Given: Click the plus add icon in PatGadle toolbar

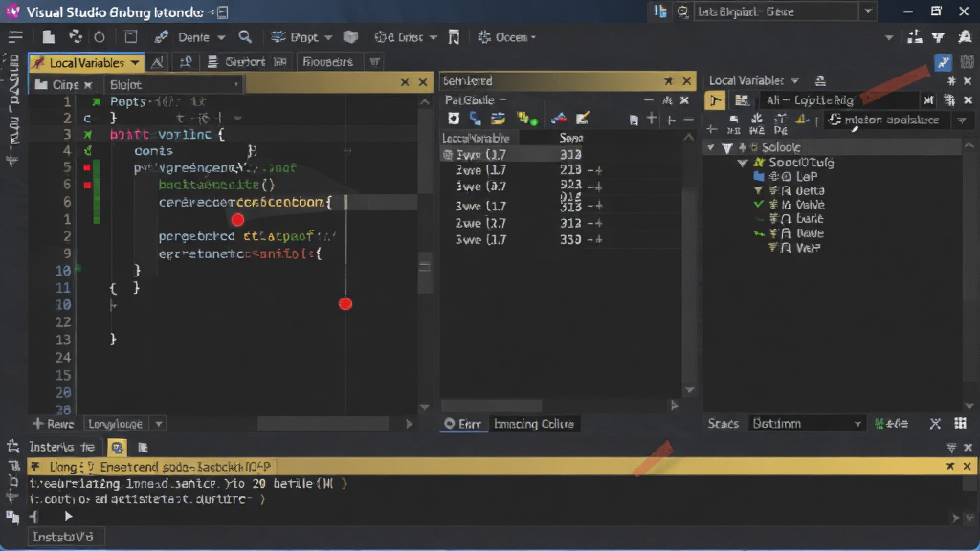Looking at the screenshot, I should [652, 119].
